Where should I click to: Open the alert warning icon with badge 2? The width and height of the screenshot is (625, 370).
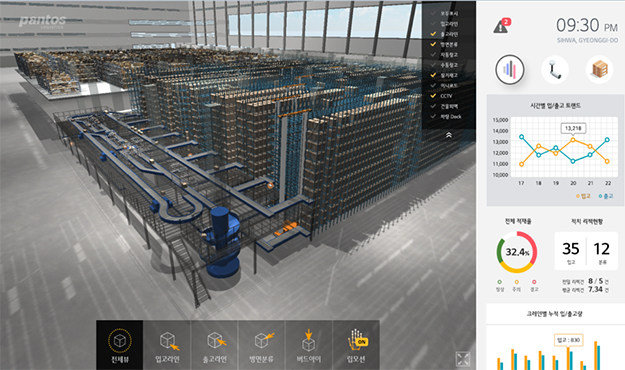pos(501,26)
